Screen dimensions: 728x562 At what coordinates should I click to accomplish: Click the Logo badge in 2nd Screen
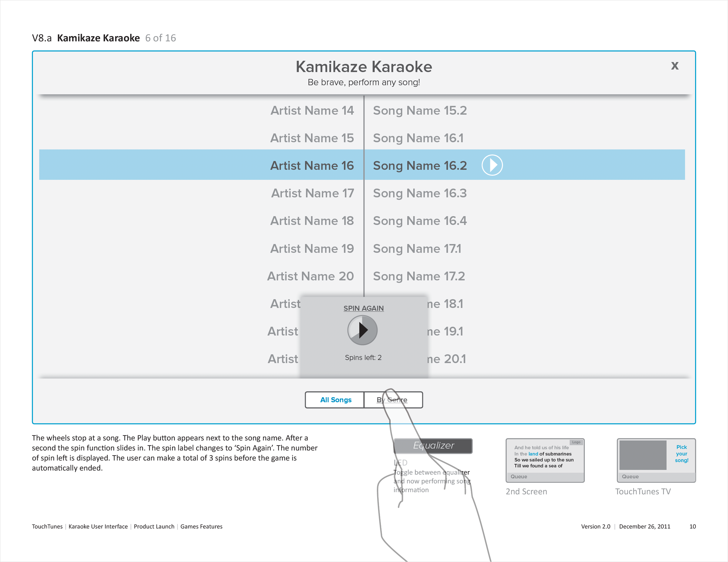click(x=576, y=442)
